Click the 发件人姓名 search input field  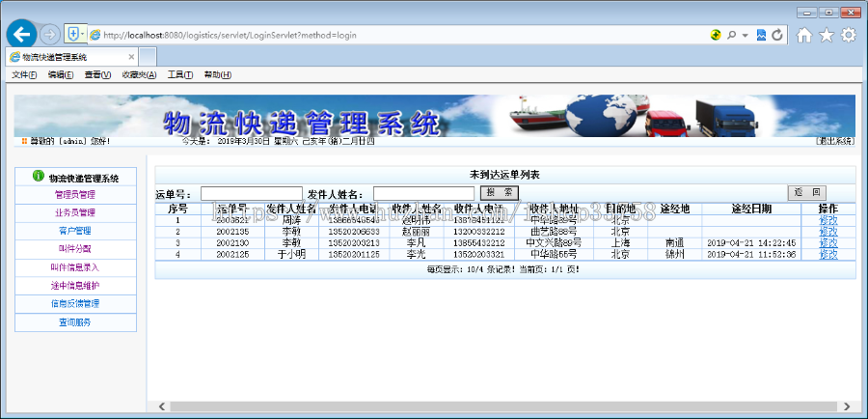[424, 193]
